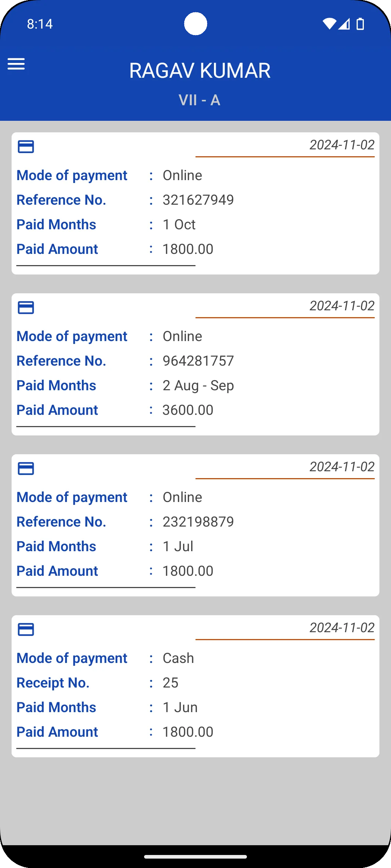
Task: Tap Online mode on reference 964281757 card
Action: pos(182,336)
